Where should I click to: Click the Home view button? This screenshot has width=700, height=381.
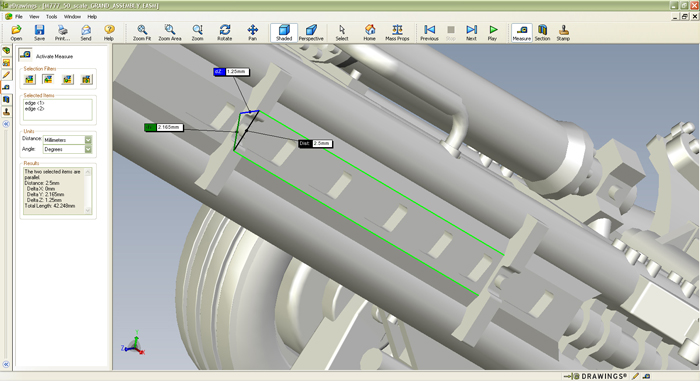click(x=369, y=33)
